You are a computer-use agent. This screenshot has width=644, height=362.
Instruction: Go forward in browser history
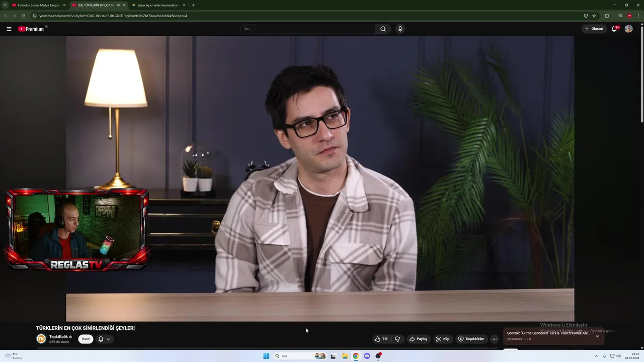tap(14, 16)
